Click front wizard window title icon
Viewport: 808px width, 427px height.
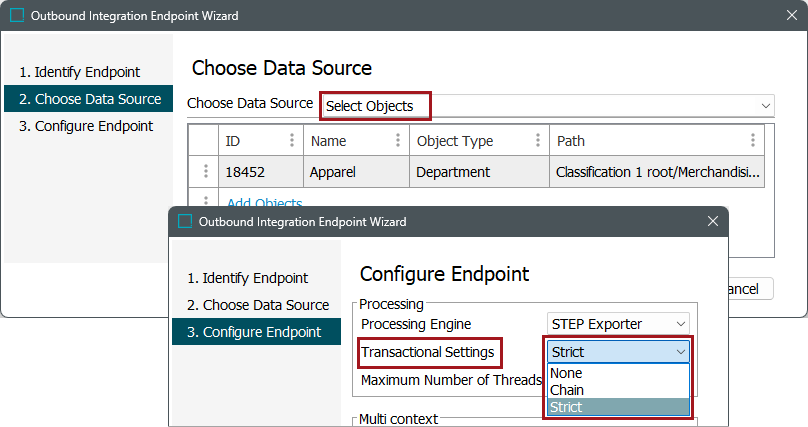[x=185, y=221]
